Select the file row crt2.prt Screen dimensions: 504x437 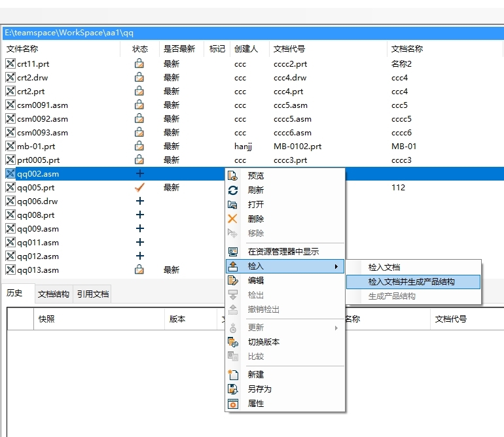[253, 91]
